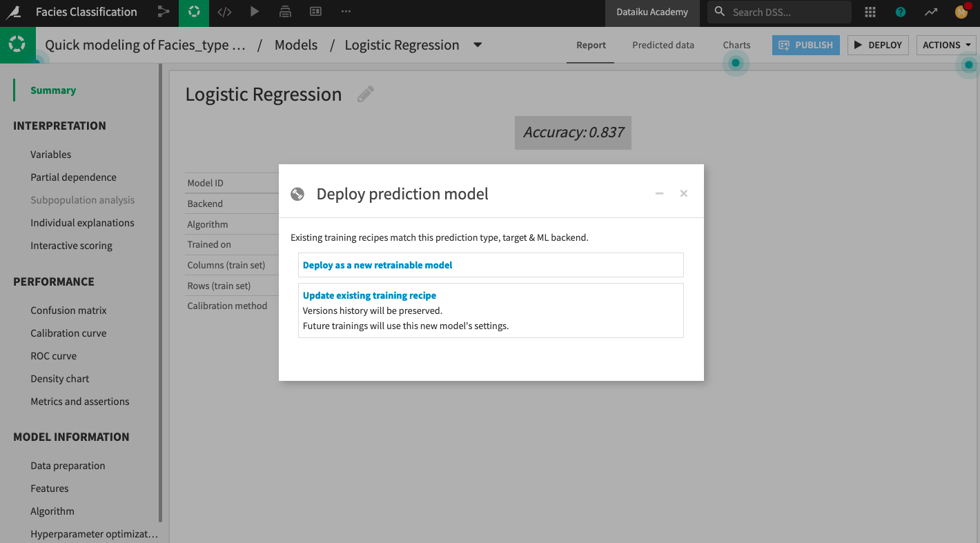Switch to the Charts tab
980x543 pixels.
point(736,45)
